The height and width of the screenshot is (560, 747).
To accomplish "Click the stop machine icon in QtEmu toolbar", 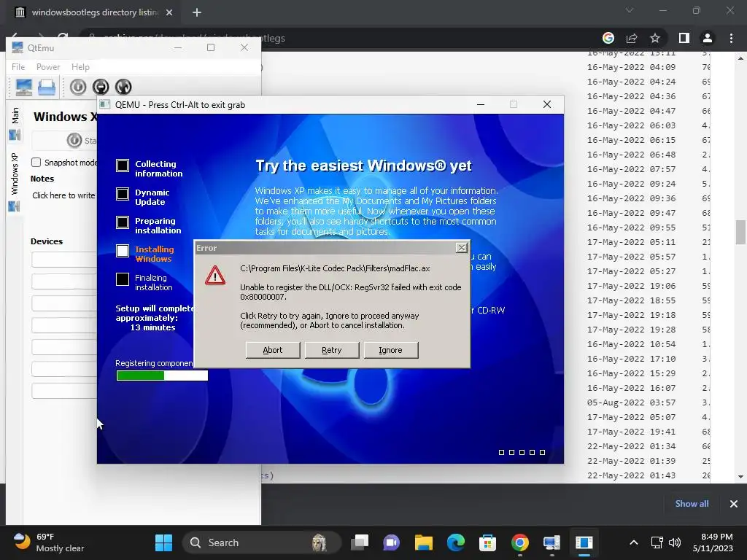I will 101,87.
